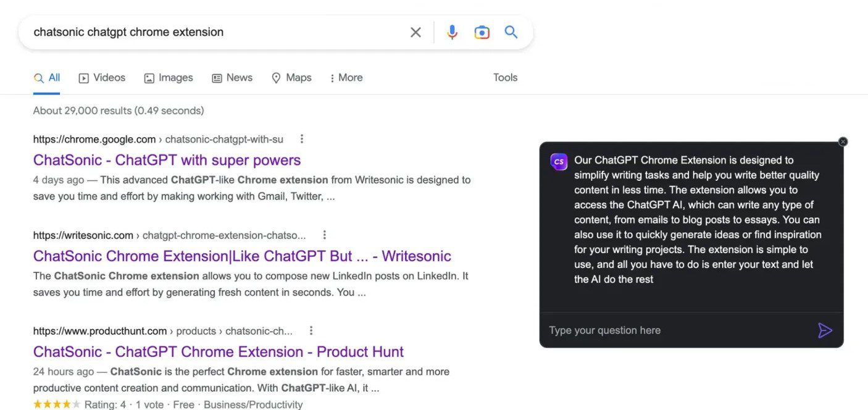The width and height of the screenshot is (868, 410).
Task: Clear the search query using the X icon
Action: coord(415,31)
